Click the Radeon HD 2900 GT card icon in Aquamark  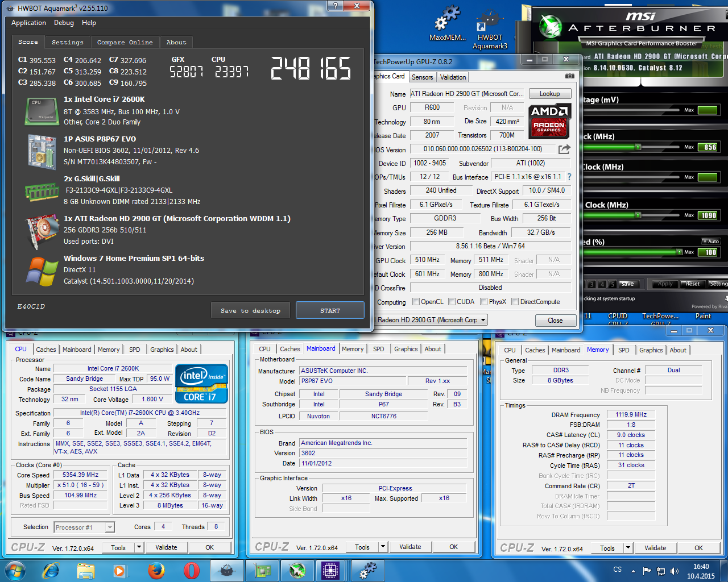[x=42, y=231]
